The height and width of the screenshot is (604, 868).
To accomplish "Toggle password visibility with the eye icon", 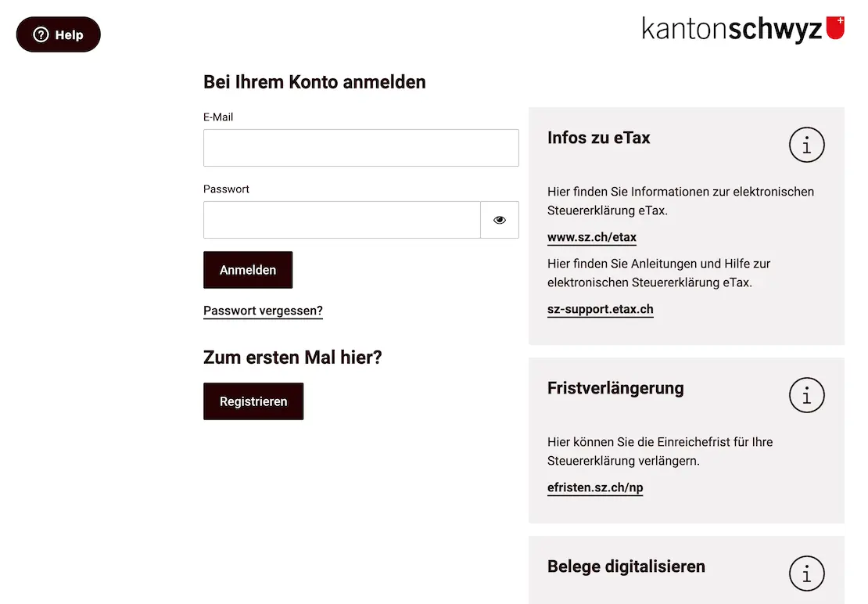I will pyautogui.click(x=500, y=220).
